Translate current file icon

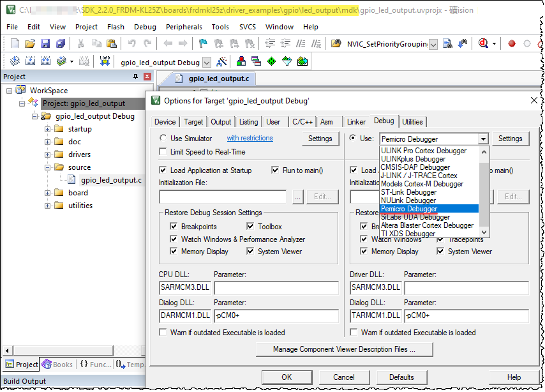click(x=15, y=61)
